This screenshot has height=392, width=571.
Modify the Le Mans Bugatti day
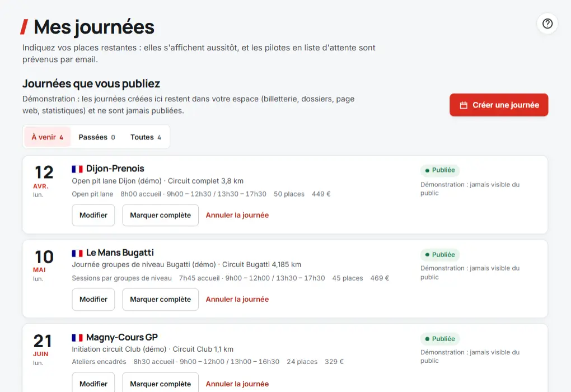(x=93, y=300)
